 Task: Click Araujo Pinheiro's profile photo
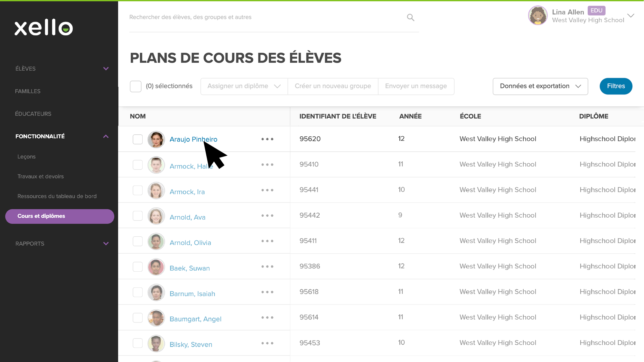tap(156, 140)
